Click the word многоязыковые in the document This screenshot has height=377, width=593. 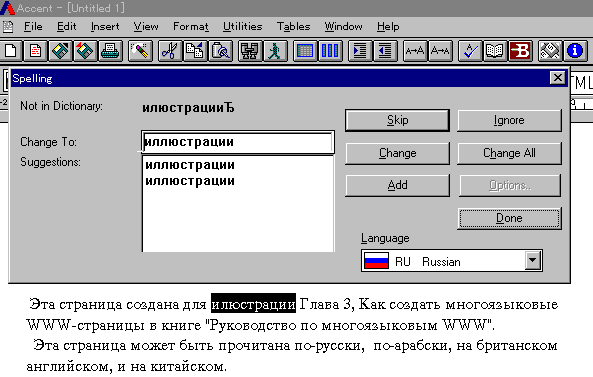(501, 304)
